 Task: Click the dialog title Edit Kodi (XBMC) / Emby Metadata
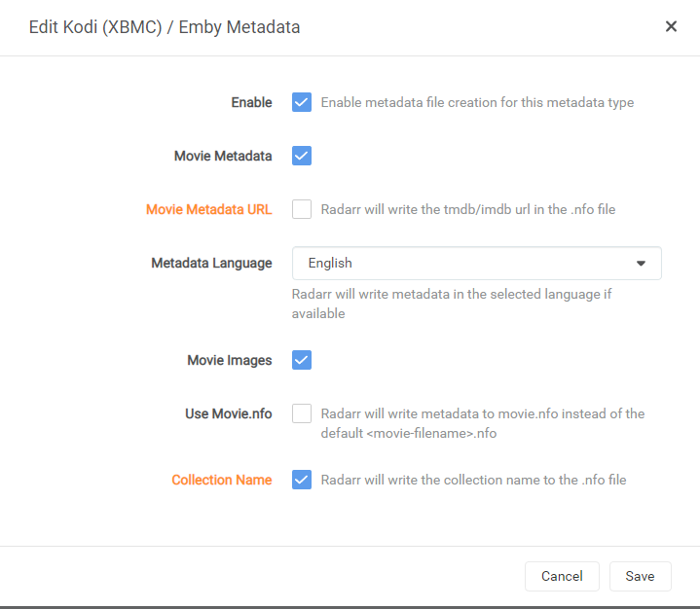[x=165, y=27]
